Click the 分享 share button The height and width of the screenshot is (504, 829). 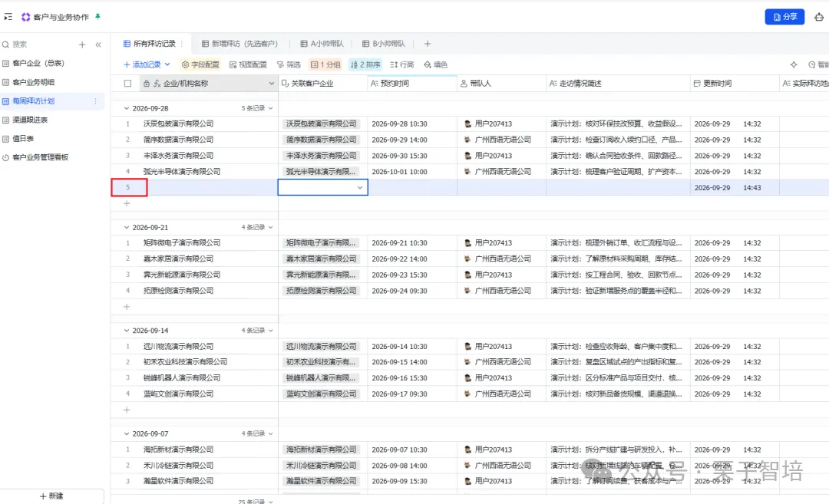[x=784, y=17]
